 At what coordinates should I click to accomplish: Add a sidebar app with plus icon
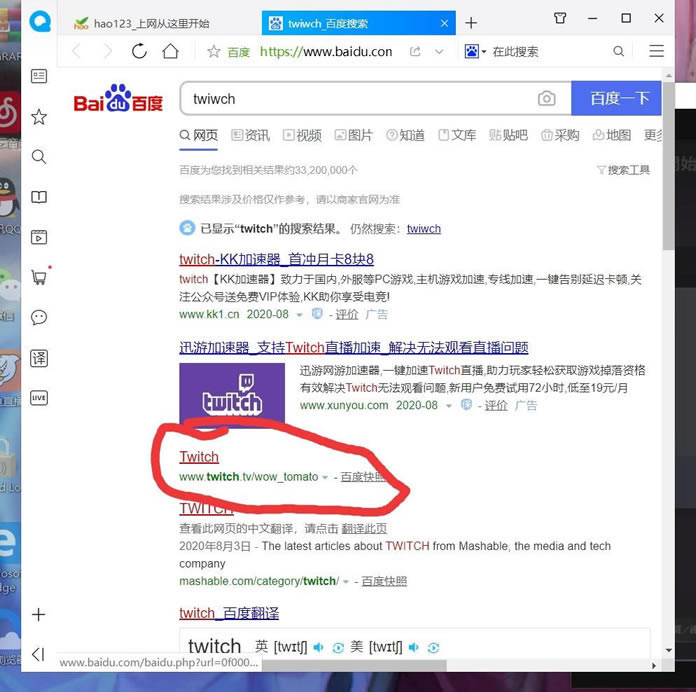(39, 614)
